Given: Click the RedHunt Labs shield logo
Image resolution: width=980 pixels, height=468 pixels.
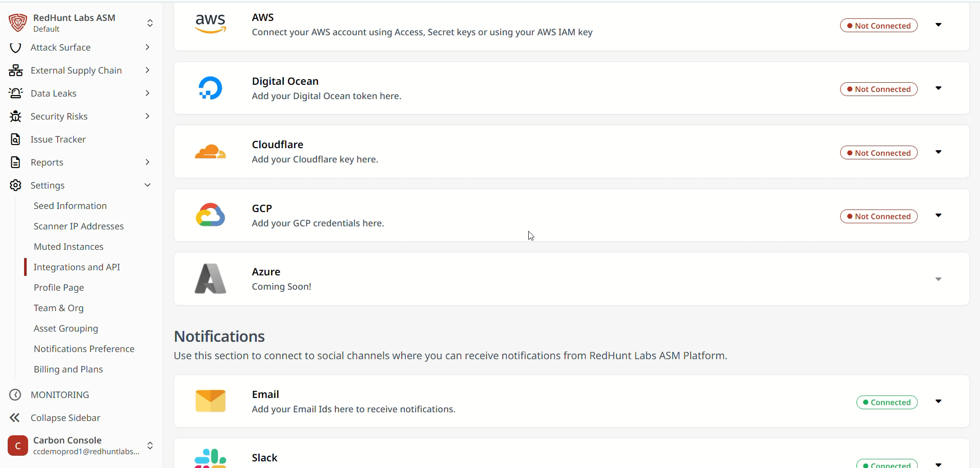Looking at the screenshot, I should pos(18,23).
